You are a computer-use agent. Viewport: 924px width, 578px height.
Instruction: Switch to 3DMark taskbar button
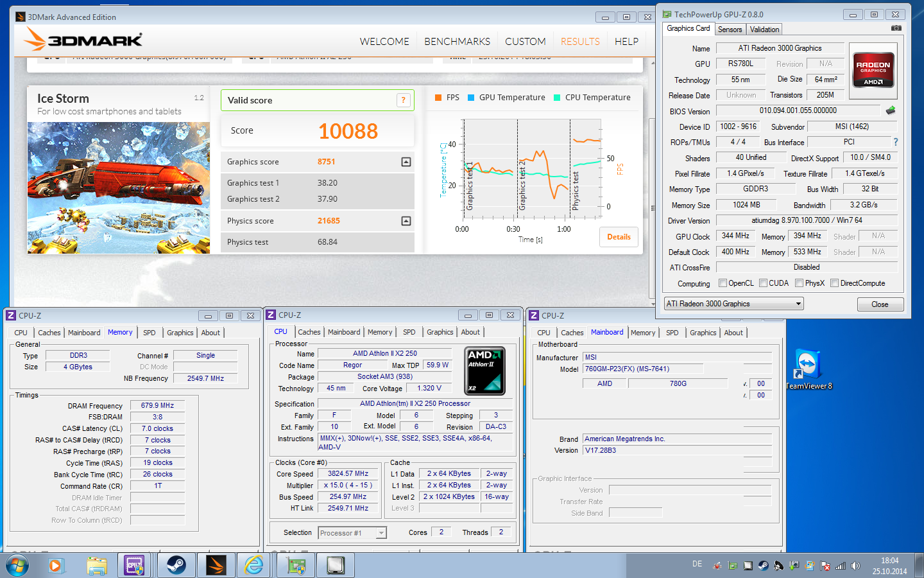216,565
